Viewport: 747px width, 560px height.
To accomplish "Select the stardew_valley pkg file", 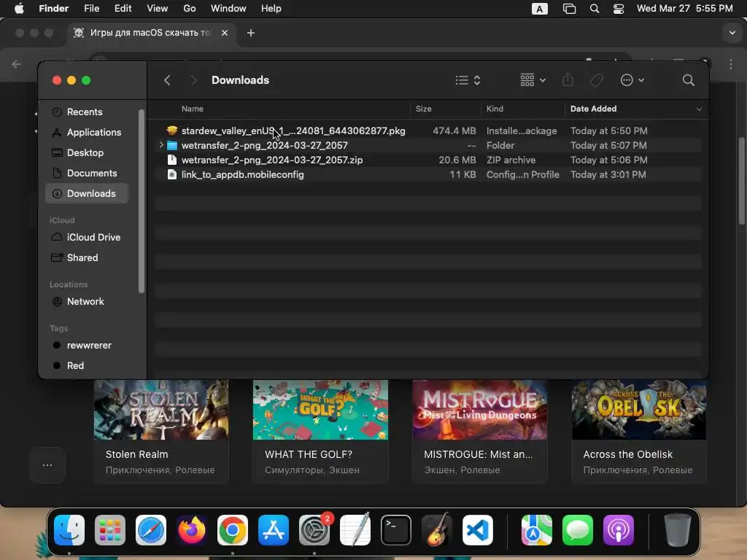I will [293, 131].
